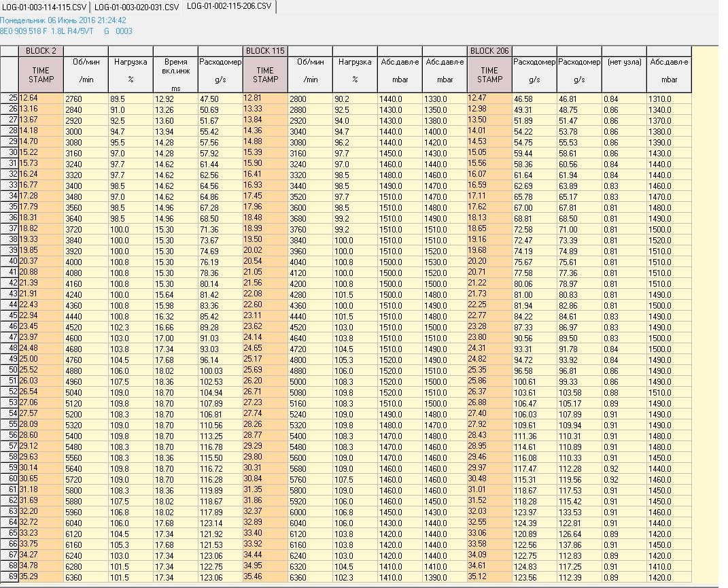Viewport: 728px width, 588px height.
Task: Click cell value 0.92 in row 59
Action: click(624, 468)
